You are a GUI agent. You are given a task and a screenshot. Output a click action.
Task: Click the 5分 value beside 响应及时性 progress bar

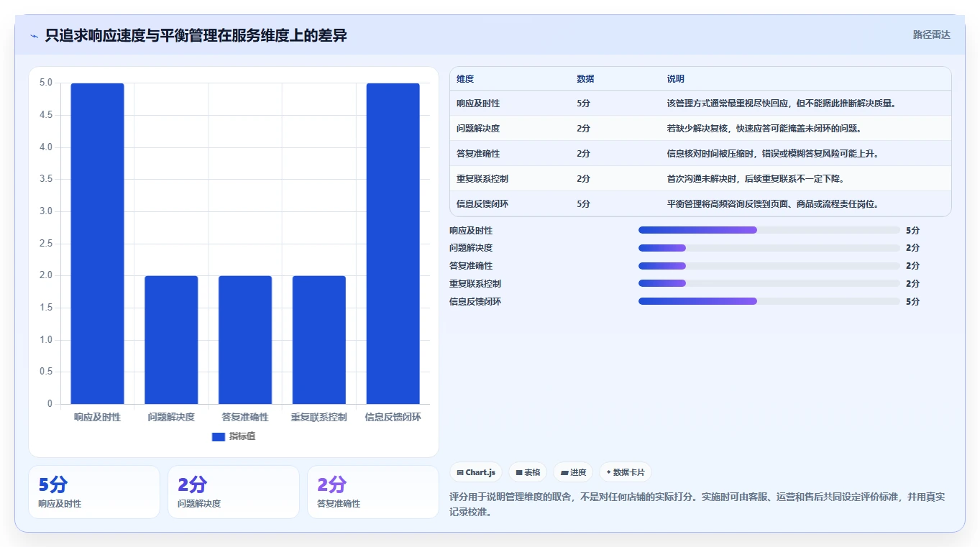point(912,231)
